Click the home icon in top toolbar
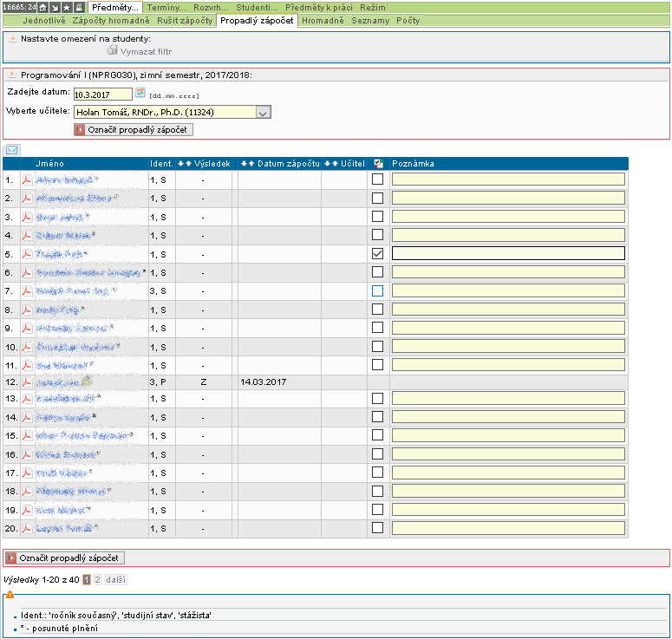 (43, 7)
